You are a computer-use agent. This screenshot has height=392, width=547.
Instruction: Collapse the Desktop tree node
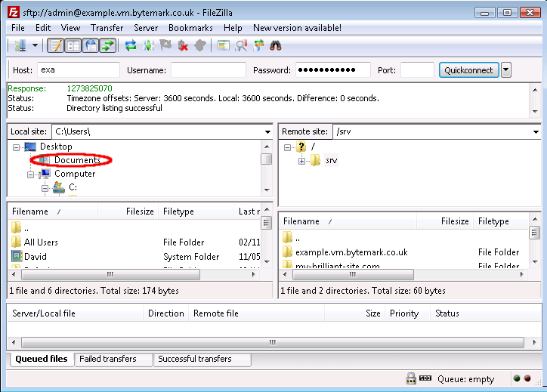pos(16,147)
